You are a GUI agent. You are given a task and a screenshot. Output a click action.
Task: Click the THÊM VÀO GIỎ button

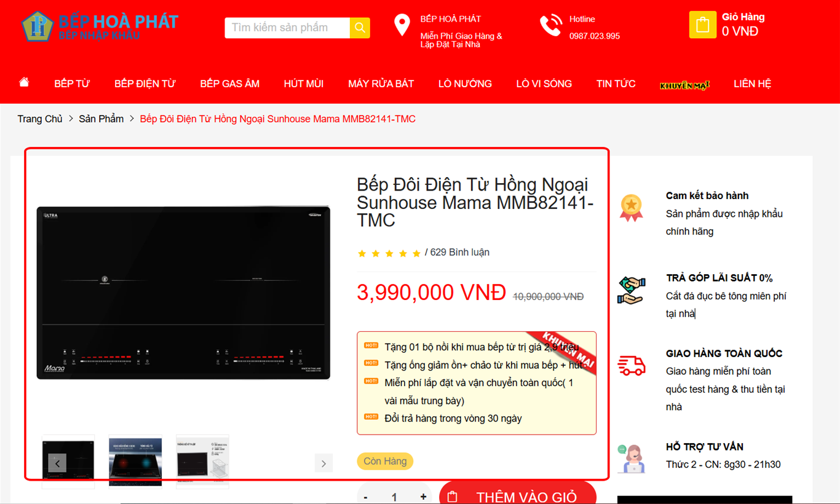pyautogui.click(x=517, y=495)
